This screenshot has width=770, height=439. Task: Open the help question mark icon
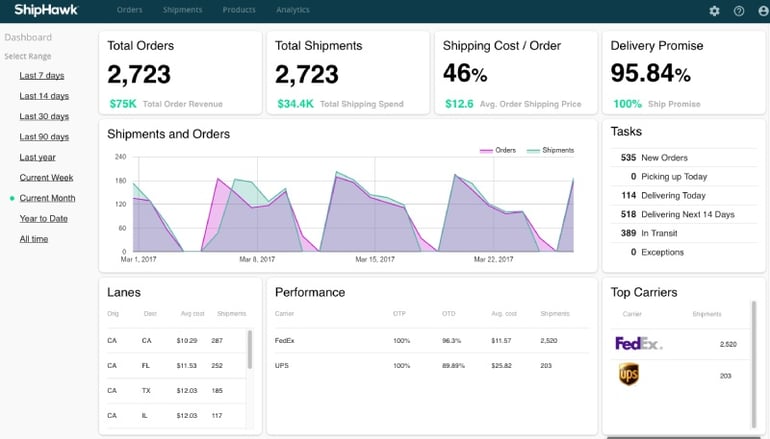(739, 10)
